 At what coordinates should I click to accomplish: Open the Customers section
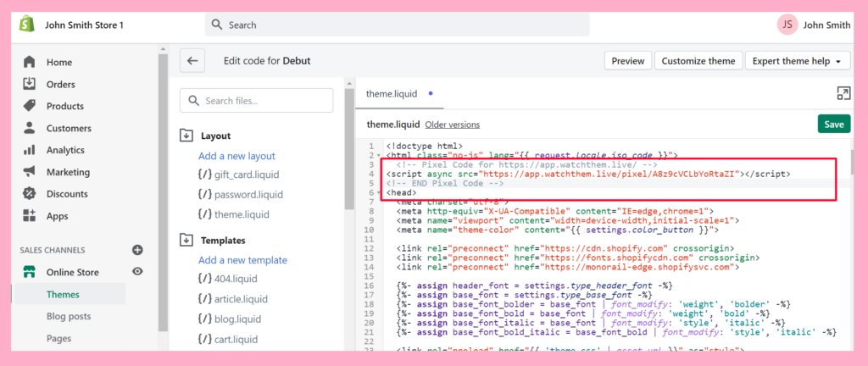69,128
